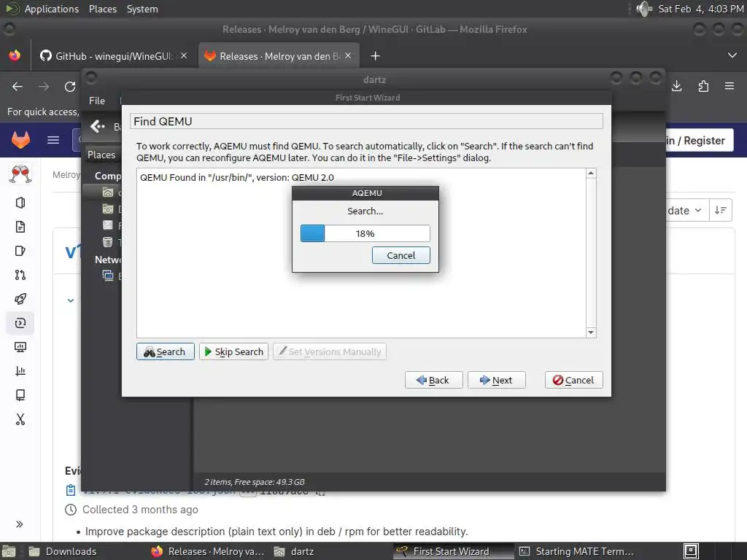The height and width of the screenshot is (560, 747).
Task: Open the date sort dropdown on GitLab
Action: point(684,211)
